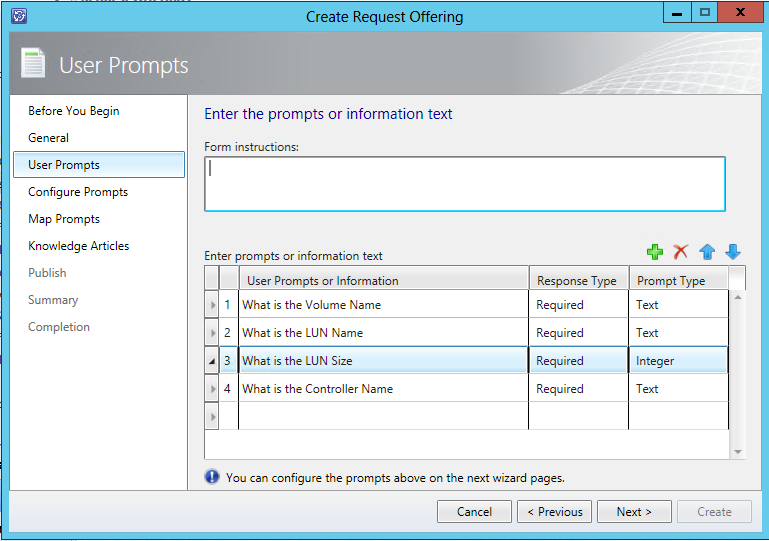This screenshot has width=769, height=541.
Task: Click the blue information icon below grid
Action: click(212, 477)
